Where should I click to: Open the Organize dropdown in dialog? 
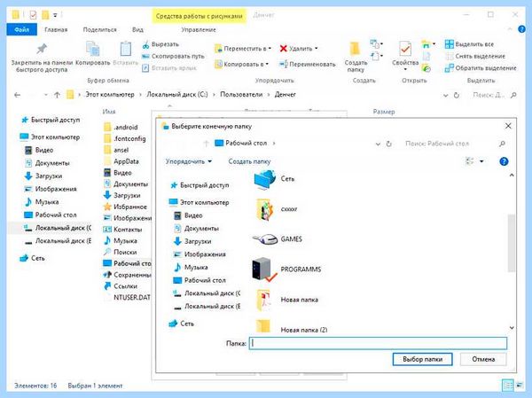tap(189, 161)
